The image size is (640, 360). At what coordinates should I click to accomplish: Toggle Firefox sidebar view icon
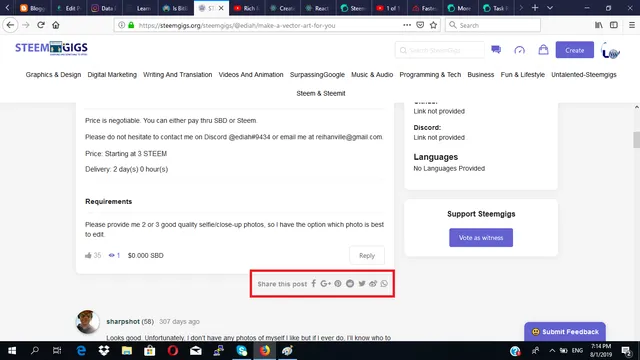click(613, 25)
